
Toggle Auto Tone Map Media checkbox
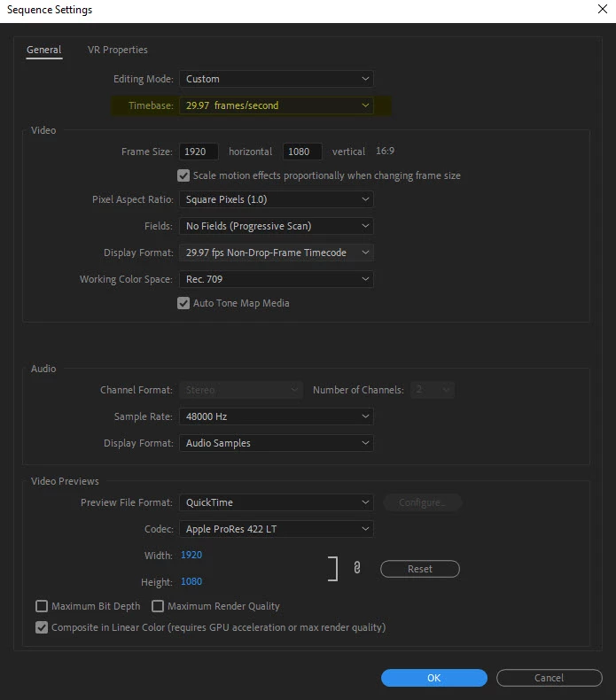tap(183, 304)
